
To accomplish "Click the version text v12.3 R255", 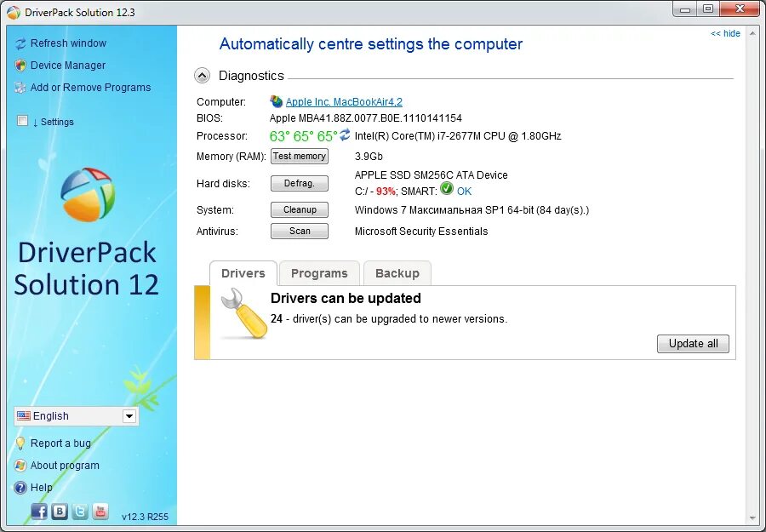I will (145, 517).
